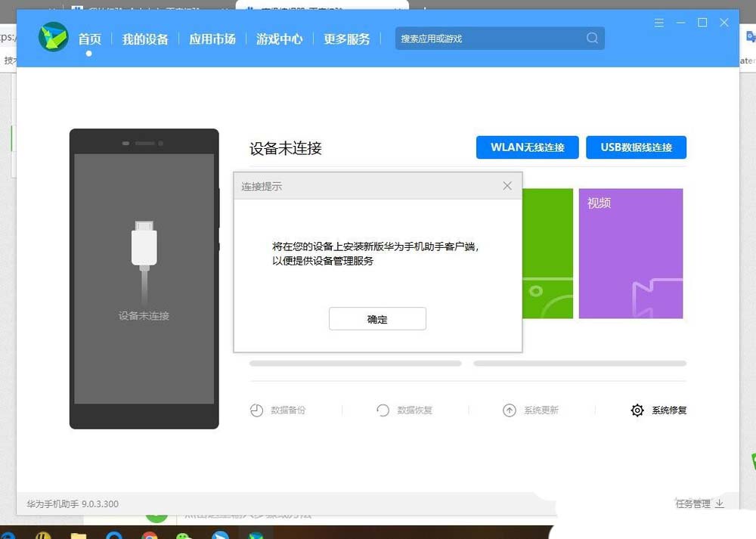
Task: Open 更多服务 more services tab
Action: pyautogui.click(x=347, y=39)
